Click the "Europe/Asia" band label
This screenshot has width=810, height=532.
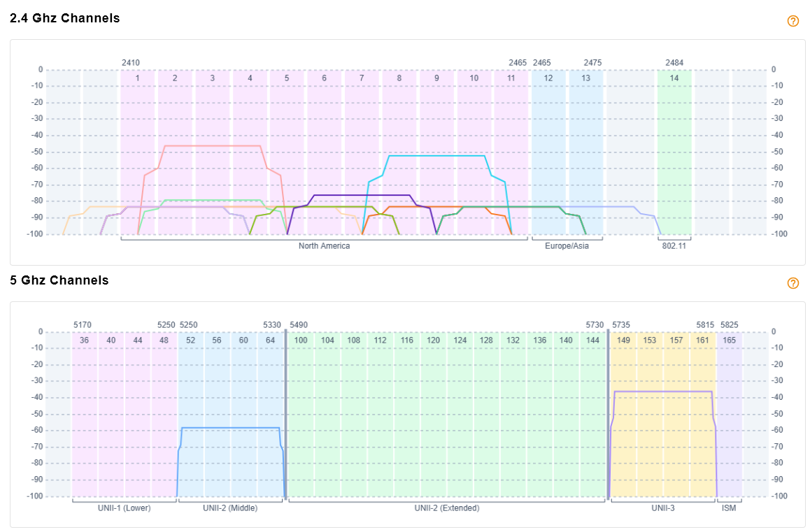point(567,246)
